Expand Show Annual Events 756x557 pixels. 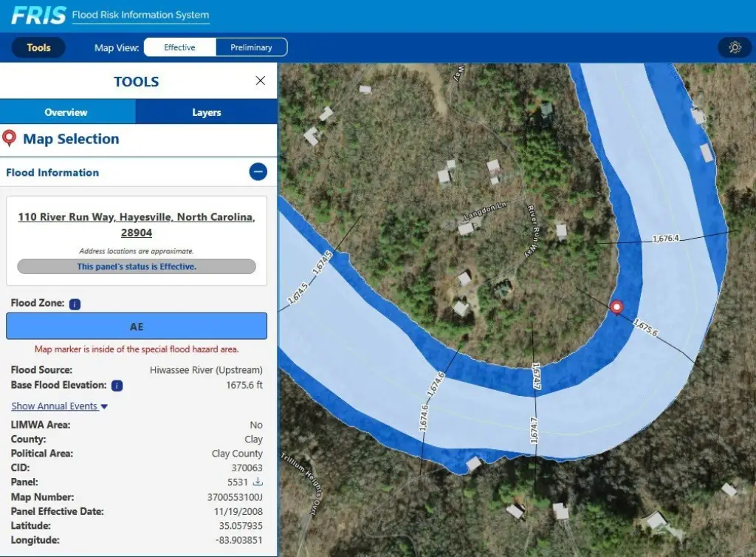(x=60, y=406)
